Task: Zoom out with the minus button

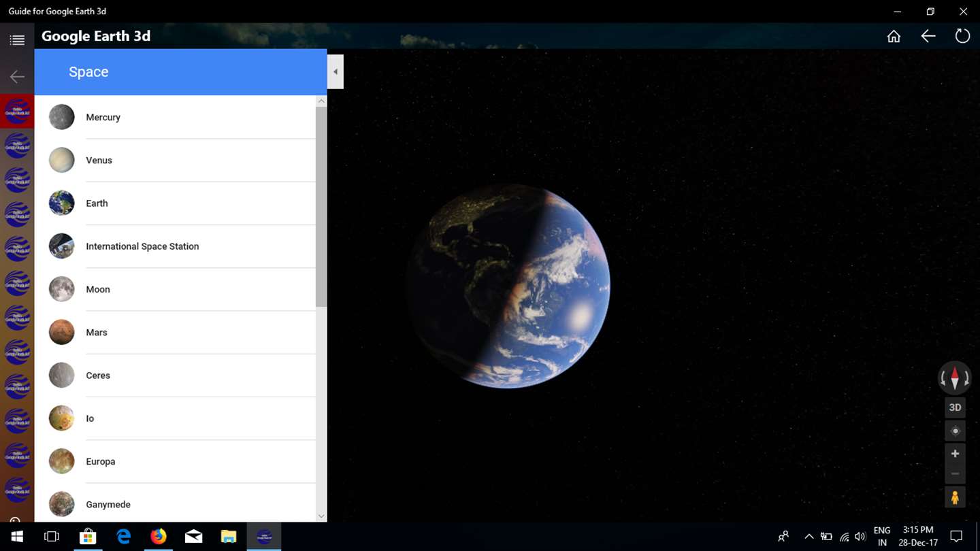Action: click(x=955, y=473)
